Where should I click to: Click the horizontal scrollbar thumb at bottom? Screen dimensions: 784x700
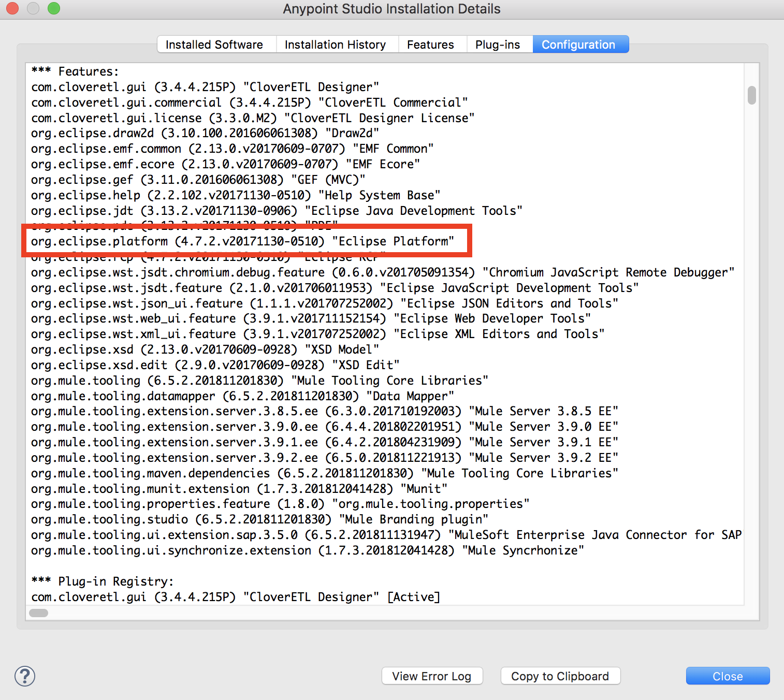[39, 613]
